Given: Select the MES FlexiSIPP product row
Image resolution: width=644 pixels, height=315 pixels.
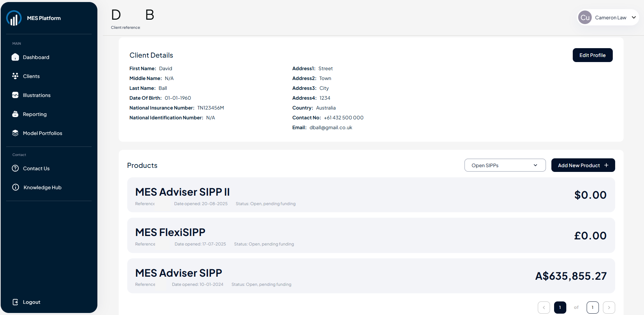Looking at the screenshot, I should pos(371,236).
